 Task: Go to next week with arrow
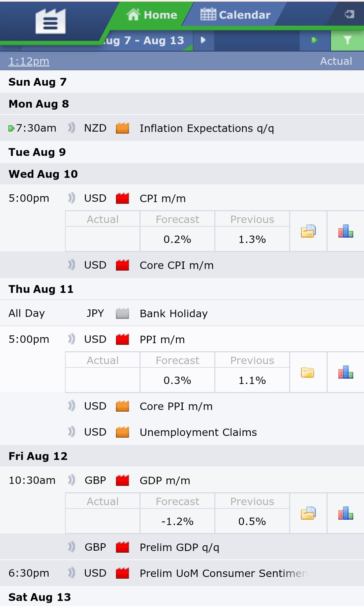point(203,40)
